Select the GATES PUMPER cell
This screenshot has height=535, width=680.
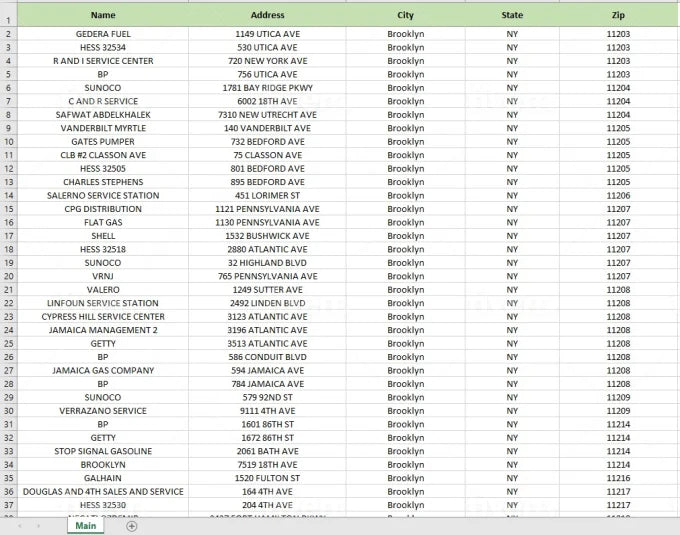coord(103,141)
